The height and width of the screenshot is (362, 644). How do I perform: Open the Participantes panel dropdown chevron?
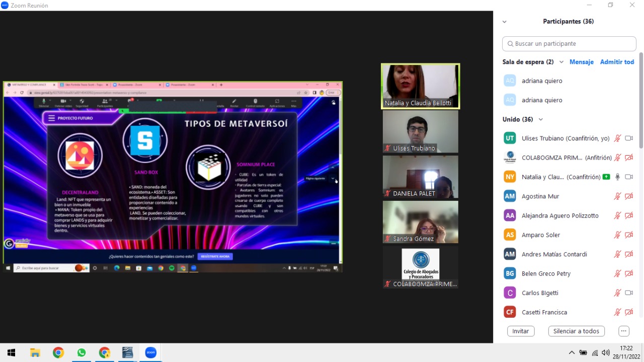(x=504, y=22)
